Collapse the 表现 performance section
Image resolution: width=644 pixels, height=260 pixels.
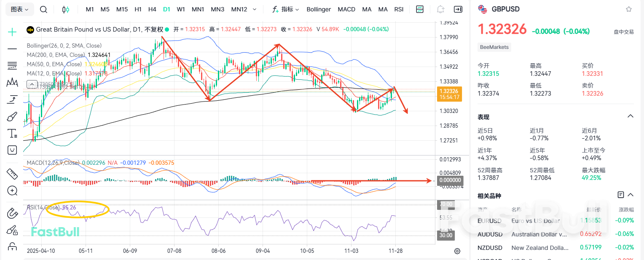(630, 116)
